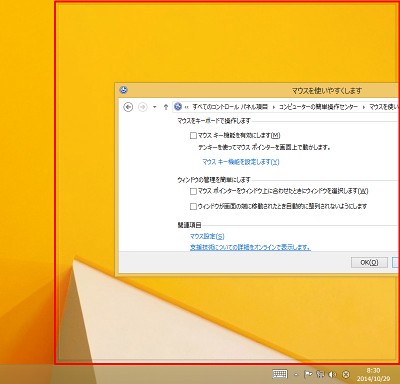Show hidden tray icons arrow
Screen dimensions: 400x384
coord(296,375)
